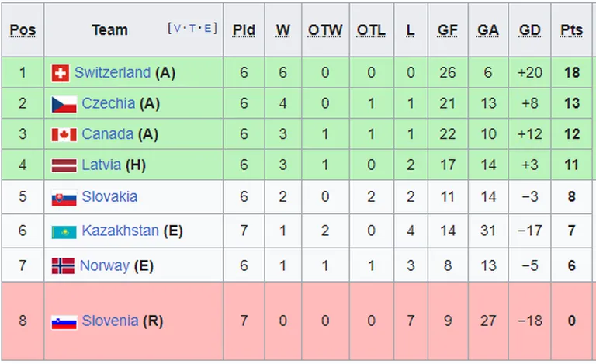Image resolution: width=596 pixels, height=364 pixels.
Task: Click the Czechia flag icon
Action: click(x=64, y=104)
